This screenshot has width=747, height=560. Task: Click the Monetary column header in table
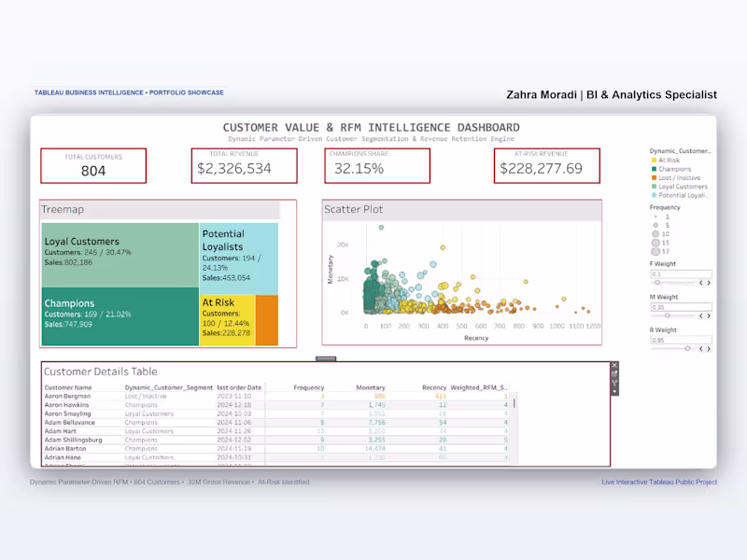[371, 387]
